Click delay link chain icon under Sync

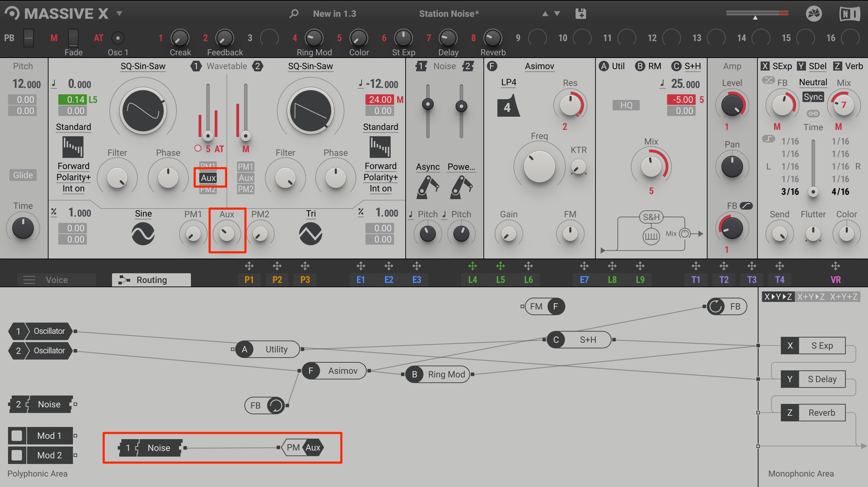point(813,114)
